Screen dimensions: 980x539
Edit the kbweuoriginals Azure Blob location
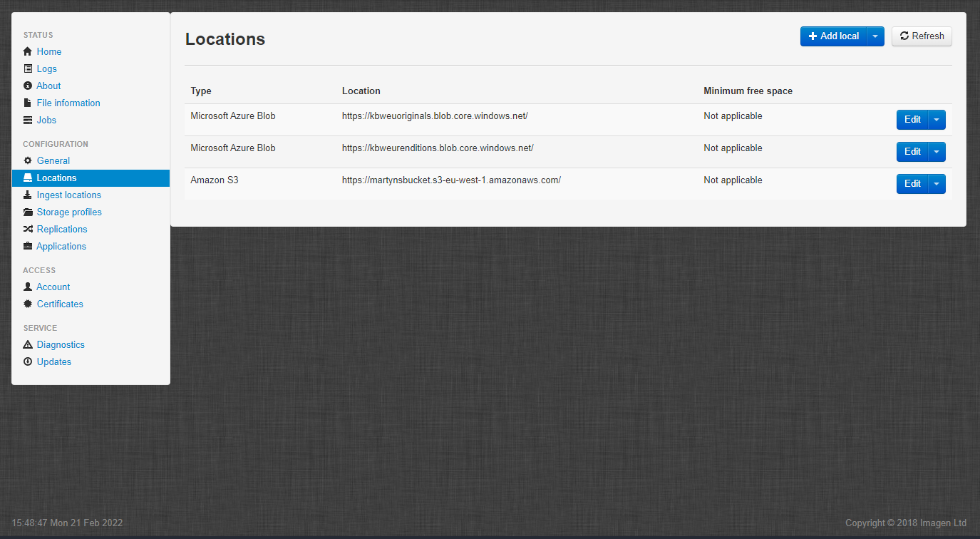912,120
